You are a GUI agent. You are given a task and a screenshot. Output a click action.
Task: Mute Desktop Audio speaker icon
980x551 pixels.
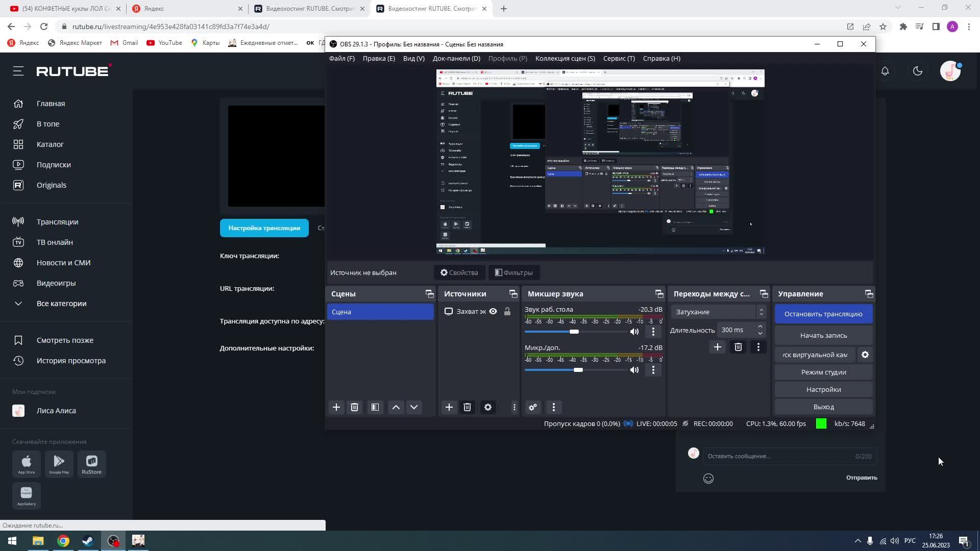click(634, 332)
